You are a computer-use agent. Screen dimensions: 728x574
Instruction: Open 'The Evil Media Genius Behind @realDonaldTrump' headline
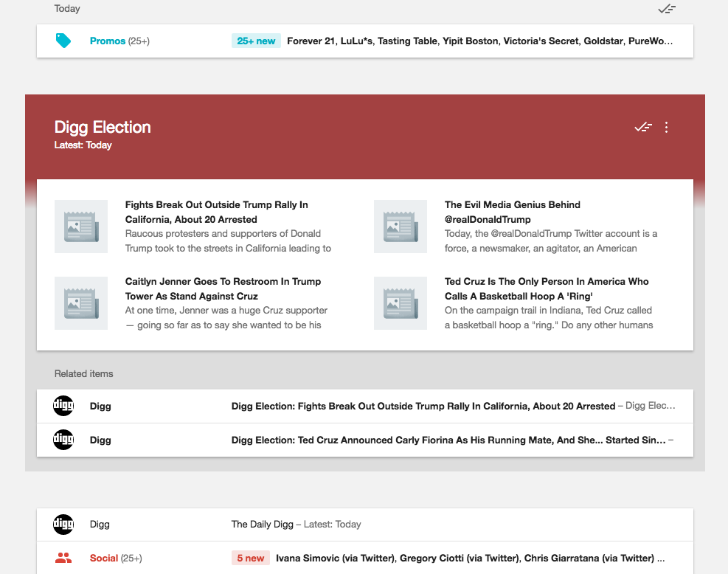[513, 212]
